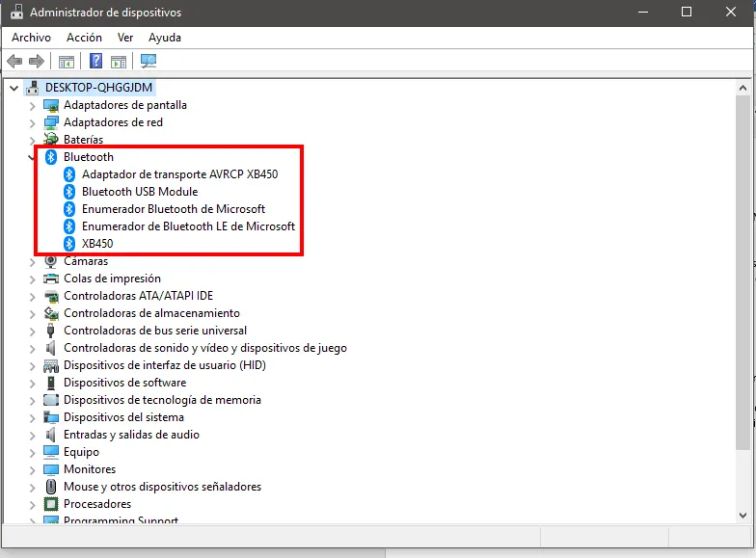
Task: Click the XB450 Bluetooth device icon
Action: coord(69,244)
